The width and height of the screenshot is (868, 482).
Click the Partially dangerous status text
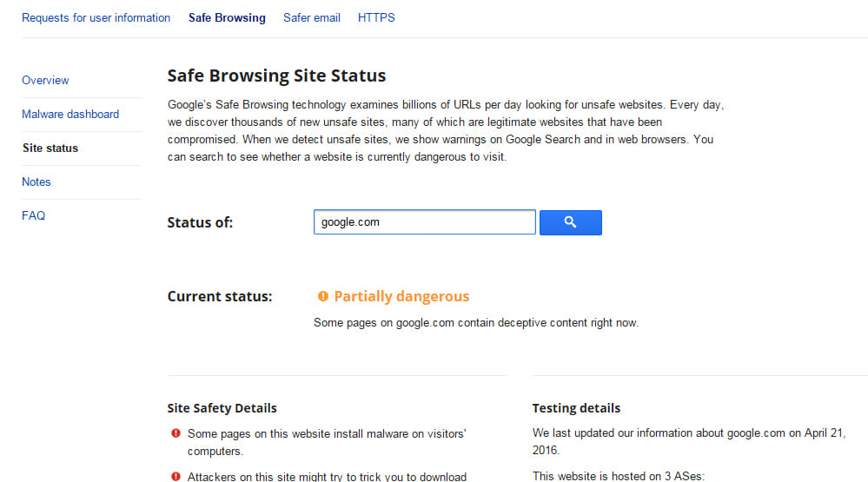pyautogui.click(x=401, y=297)
